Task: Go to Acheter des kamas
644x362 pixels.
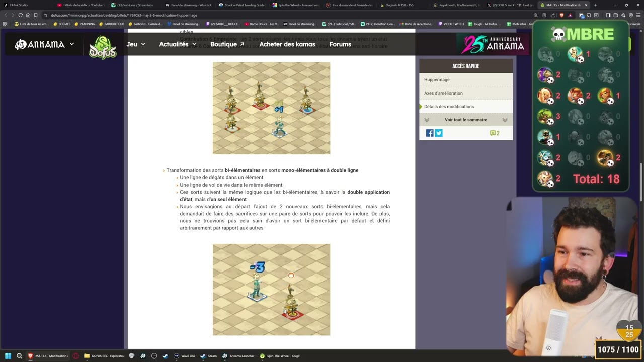Action: (x=287, y=44)
